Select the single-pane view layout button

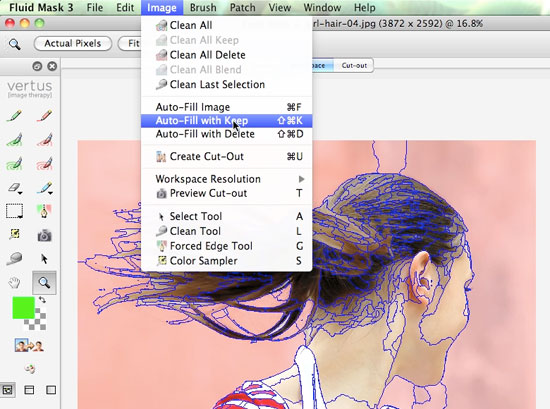click(51, 390)
